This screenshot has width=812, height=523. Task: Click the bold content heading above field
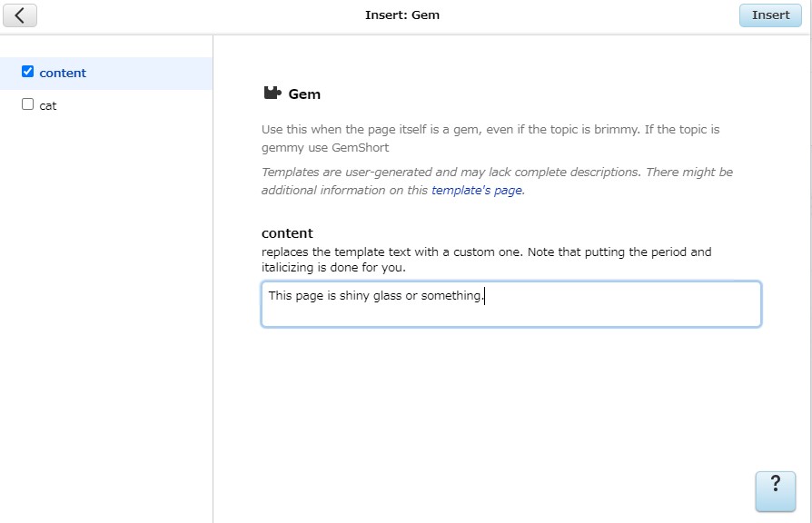coord(287,233)
